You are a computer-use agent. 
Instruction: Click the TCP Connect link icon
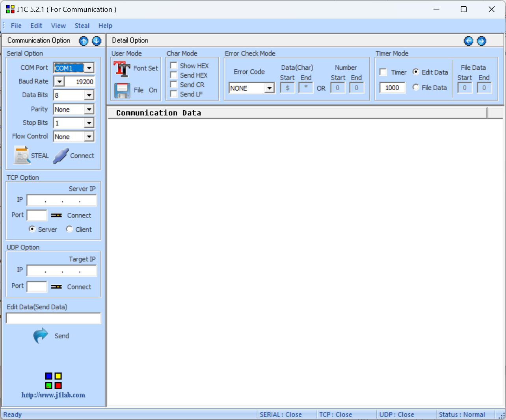56,216
